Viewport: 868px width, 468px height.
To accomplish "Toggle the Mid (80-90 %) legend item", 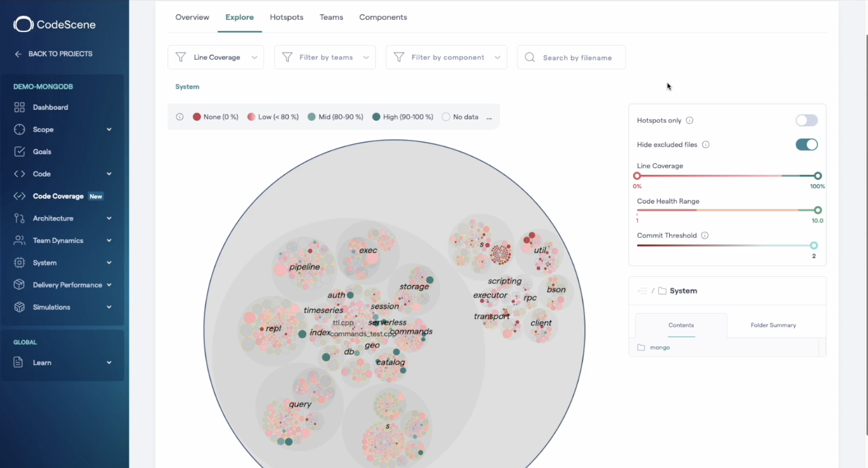I will (335, 117).
